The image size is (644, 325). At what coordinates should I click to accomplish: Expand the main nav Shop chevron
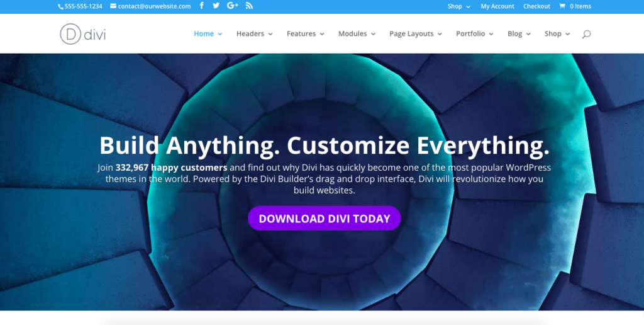pos(568,34)
